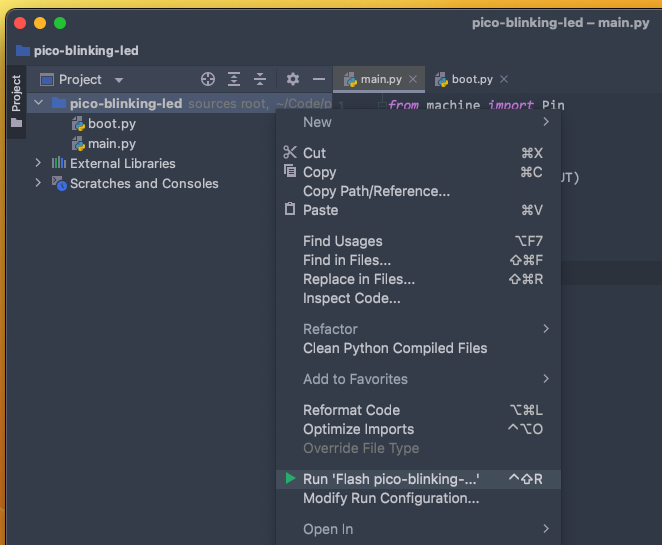Open the Project view dropdown arrow
Viewport: 662px width, 545px height.
point(119,80)
